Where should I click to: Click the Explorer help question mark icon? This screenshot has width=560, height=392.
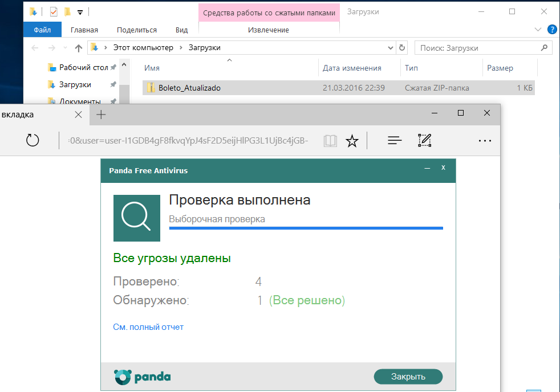click(552, 30)
